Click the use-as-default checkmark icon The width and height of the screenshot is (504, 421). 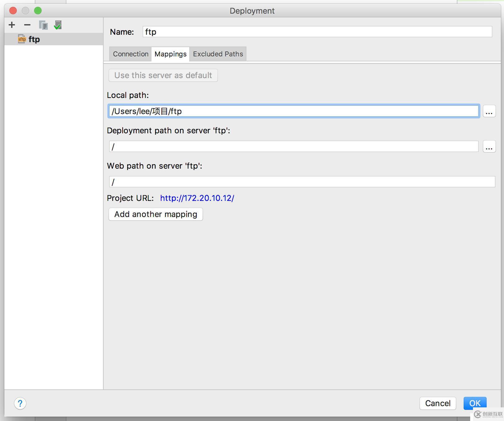click(58, 25)
